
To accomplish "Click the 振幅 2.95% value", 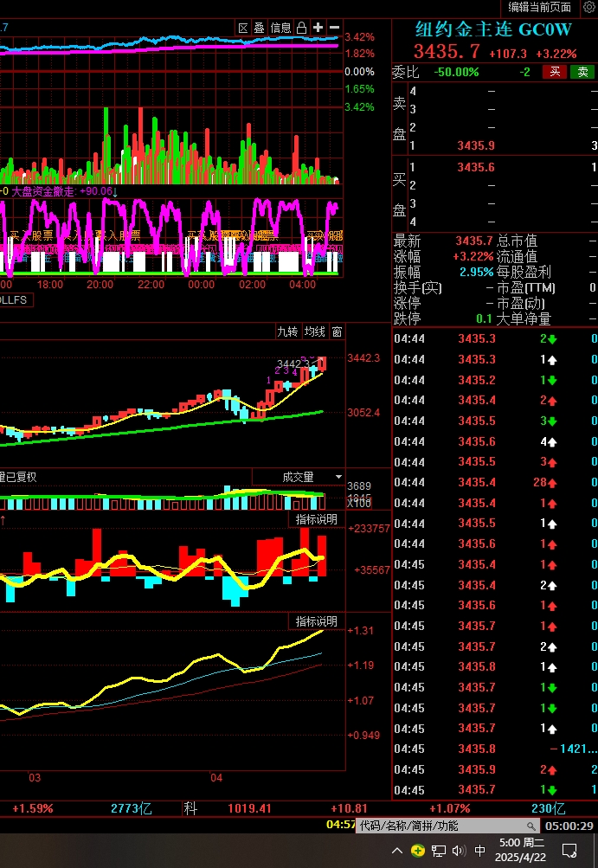I will (x=476, y=273).
